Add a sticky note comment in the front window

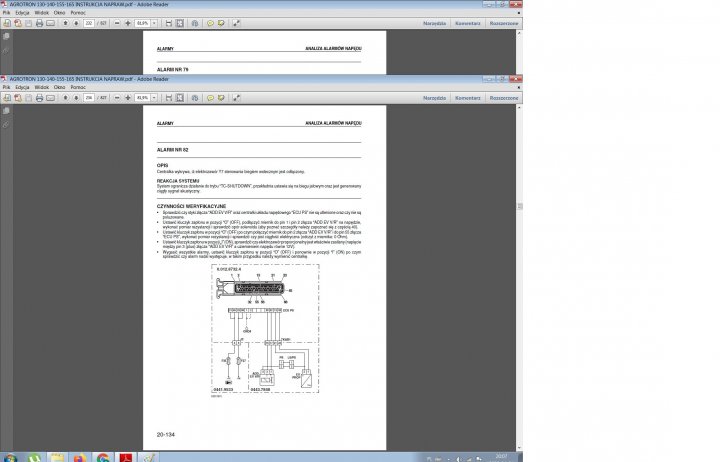(x=210, y=98)
